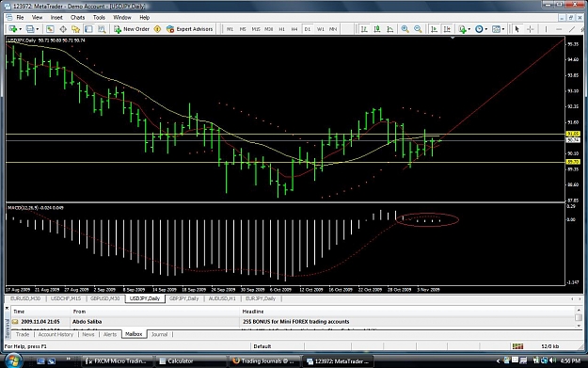This screenshot has width=588, height=368.
Task: Switch to the GBPJPY,Daily chart tab
Action: point(183,298)
